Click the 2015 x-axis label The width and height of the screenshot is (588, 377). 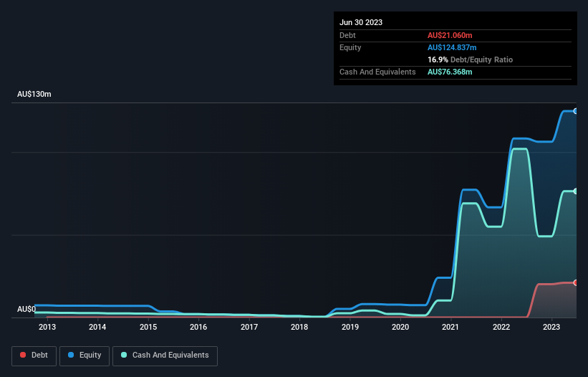pos(148,327)
